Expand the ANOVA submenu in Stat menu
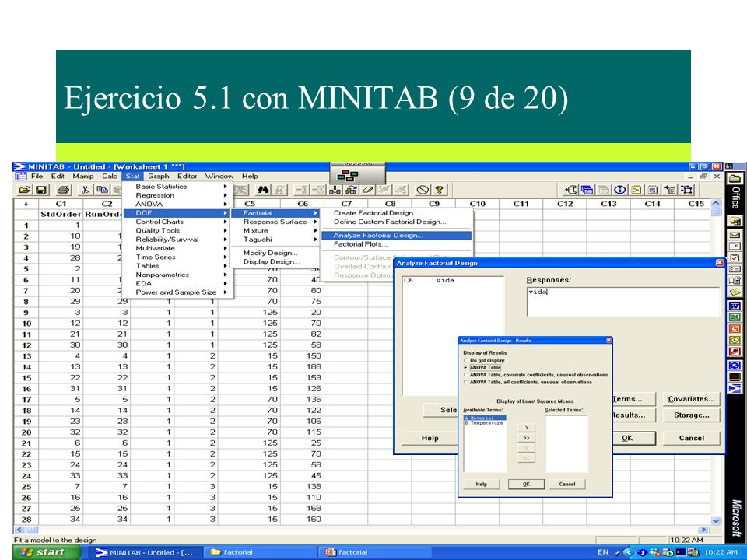This screenshot has width=747, height=560. coord(177,204)
